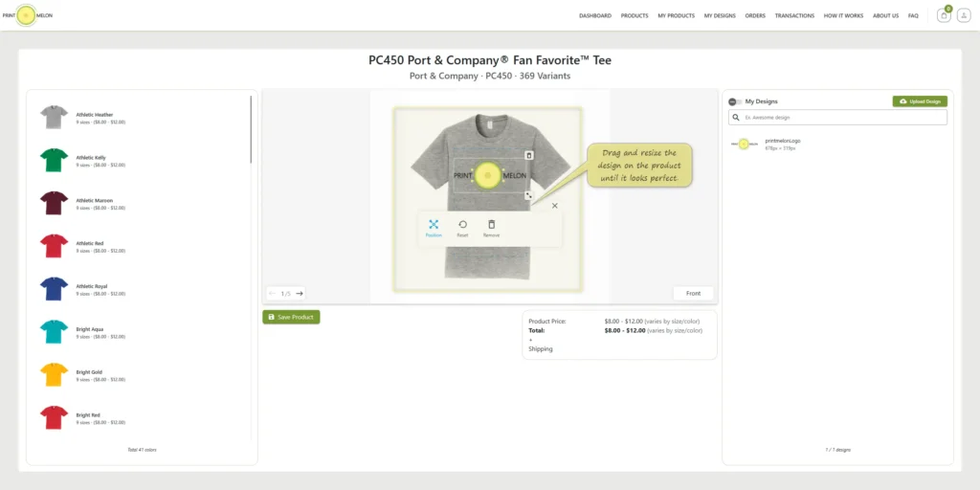Open the shopping cart icon

coord(944,15)
